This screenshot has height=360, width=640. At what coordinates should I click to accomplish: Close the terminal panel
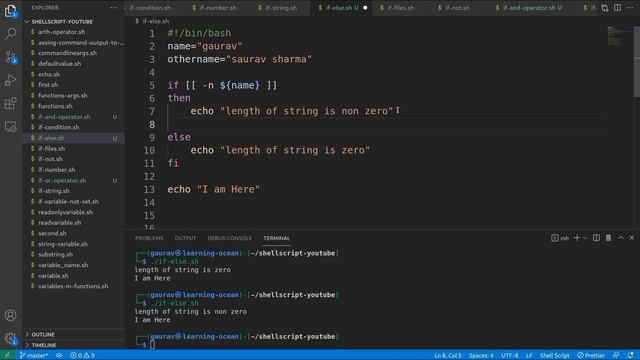point(631,238)
